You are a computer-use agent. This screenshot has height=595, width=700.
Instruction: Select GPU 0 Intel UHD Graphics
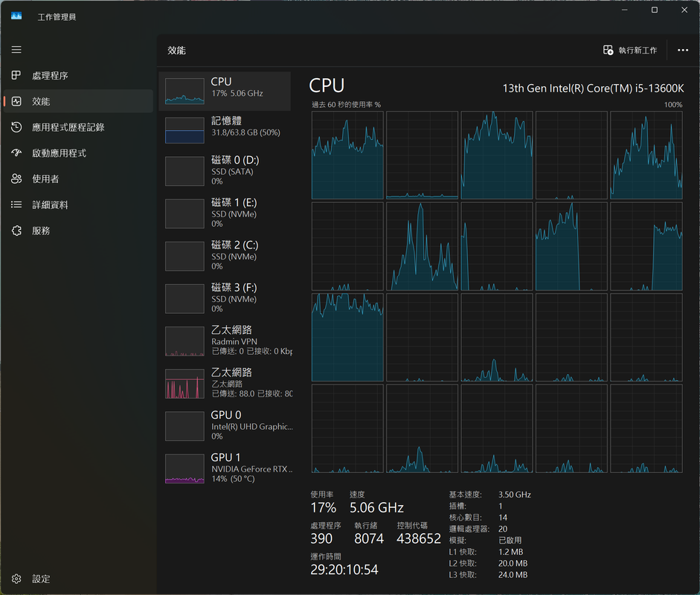(225, 426)
